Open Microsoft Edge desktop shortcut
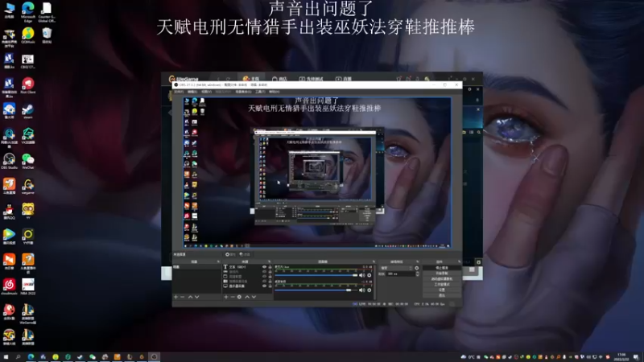 28,12
